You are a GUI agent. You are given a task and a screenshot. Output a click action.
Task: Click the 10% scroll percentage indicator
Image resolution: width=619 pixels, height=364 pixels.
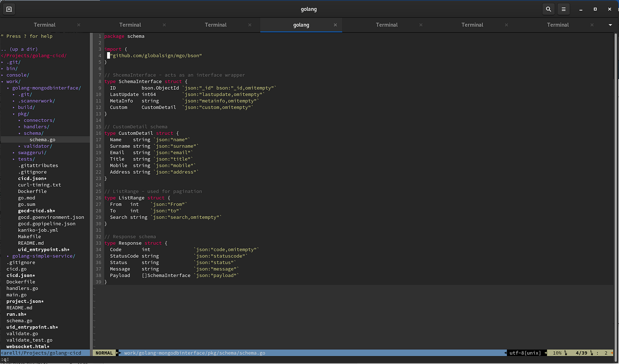[557, 353]
